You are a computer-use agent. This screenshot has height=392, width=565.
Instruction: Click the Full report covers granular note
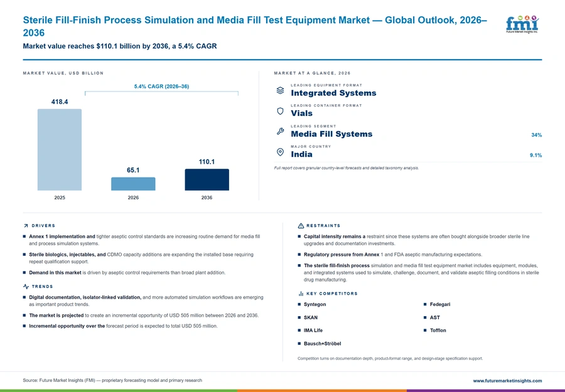[347, 168]
